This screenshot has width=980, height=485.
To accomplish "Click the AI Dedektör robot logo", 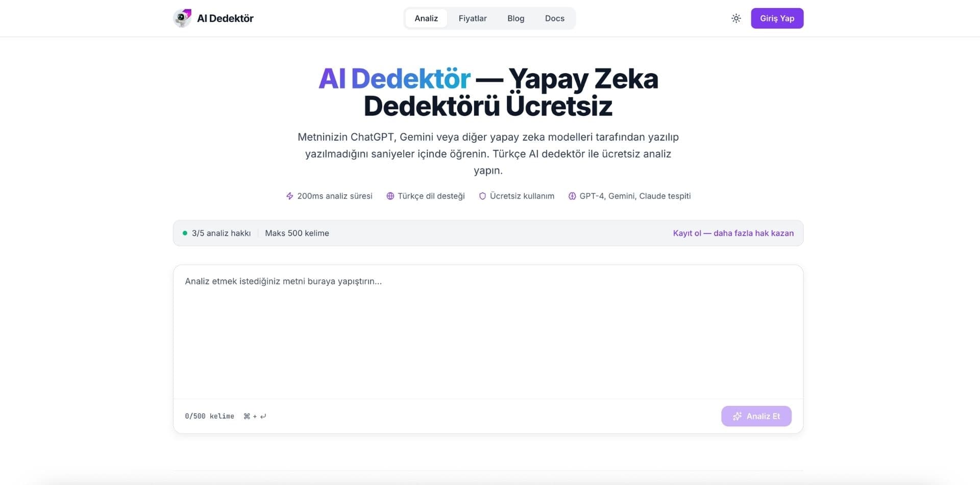I will [182, 18].
